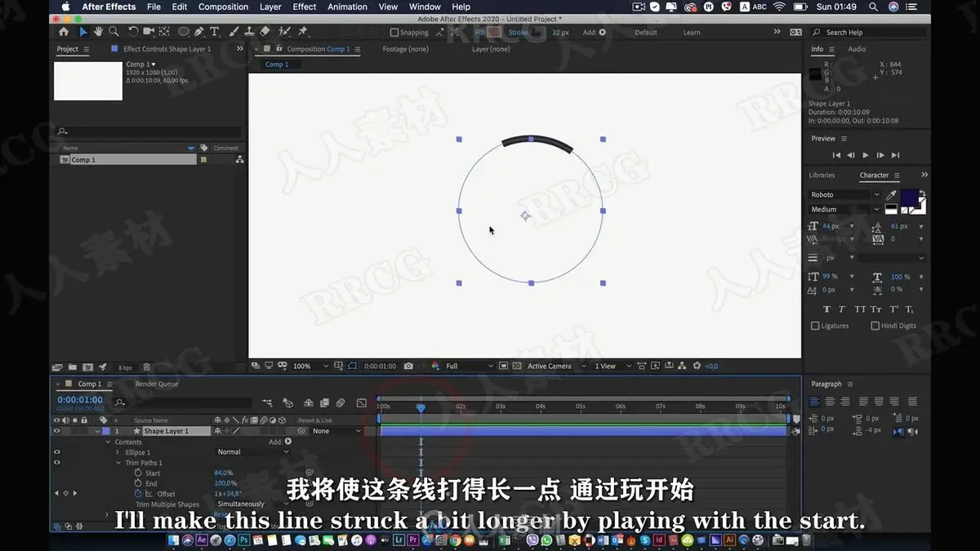Open the Roboto font family dropdown

tap(844, 195)
